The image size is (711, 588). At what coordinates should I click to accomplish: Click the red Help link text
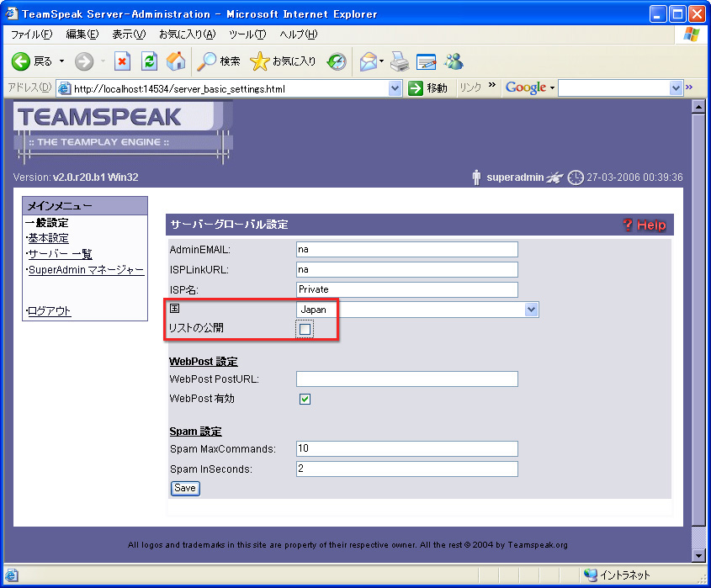click(x=651, y=225)
